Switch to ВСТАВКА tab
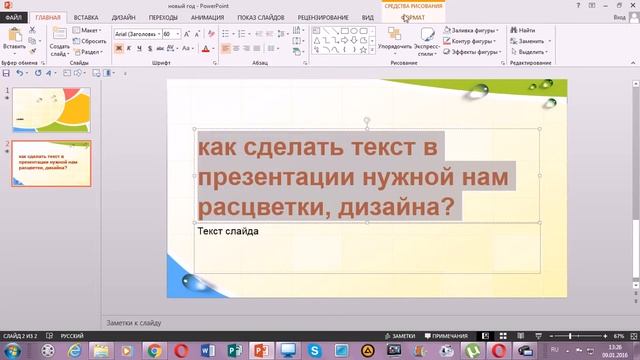This screenshot has height=360, width=640. tap(86, 18)
